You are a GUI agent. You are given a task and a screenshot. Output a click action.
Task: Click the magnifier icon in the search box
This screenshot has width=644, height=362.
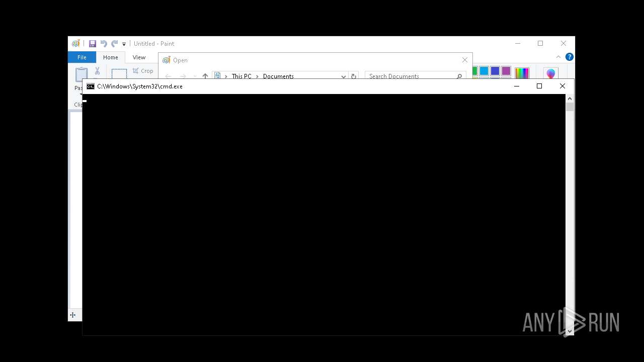[x=459, y=76]
